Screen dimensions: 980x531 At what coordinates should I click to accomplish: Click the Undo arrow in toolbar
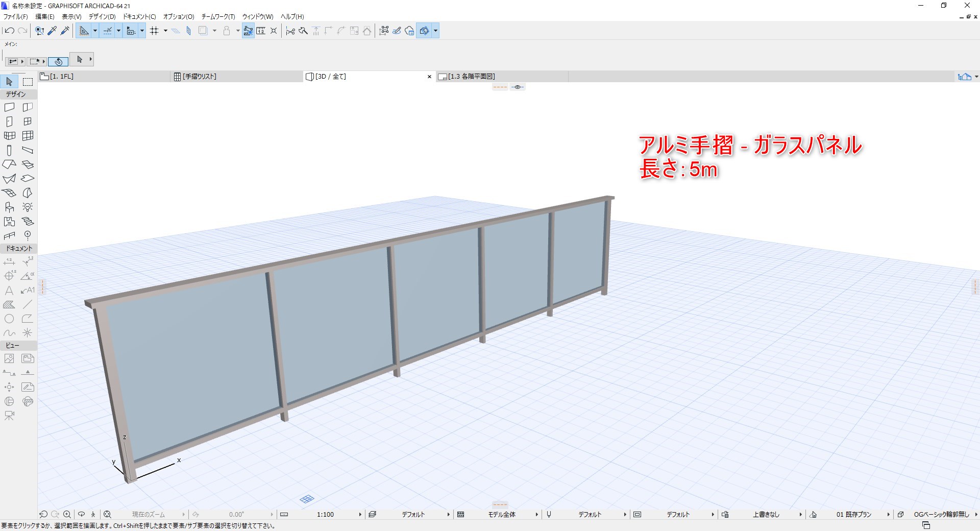[9, 31]
